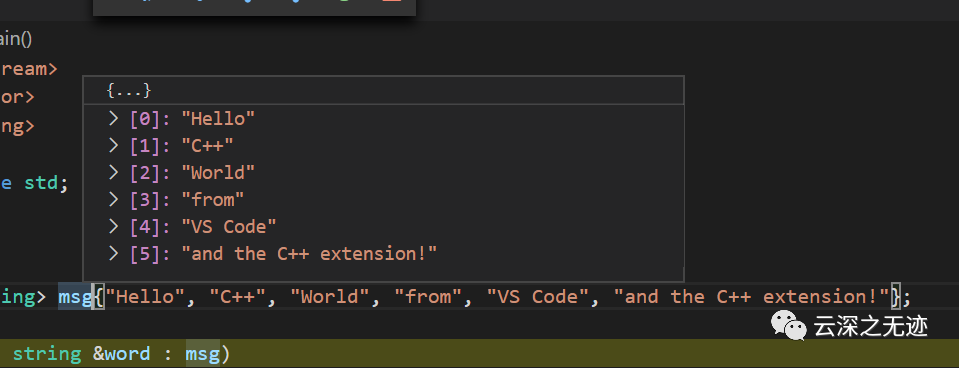Select the "C++" value in hover list
Image resolution: width=959 pixels, height=368 pixels.
click(207, 145)
